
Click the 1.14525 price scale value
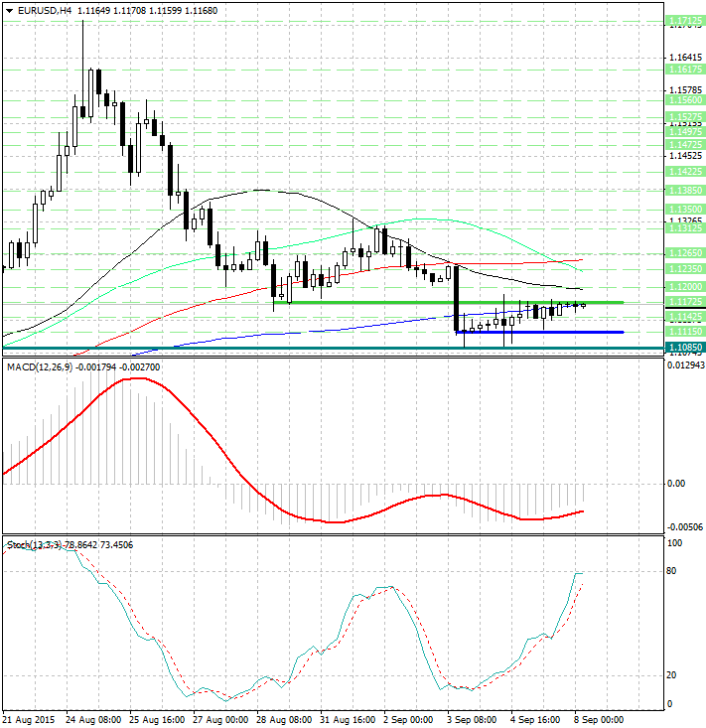click(x=686, y=156)
